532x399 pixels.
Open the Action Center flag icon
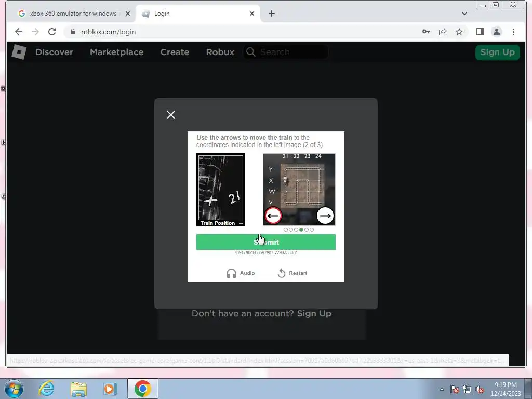point(455,389)
